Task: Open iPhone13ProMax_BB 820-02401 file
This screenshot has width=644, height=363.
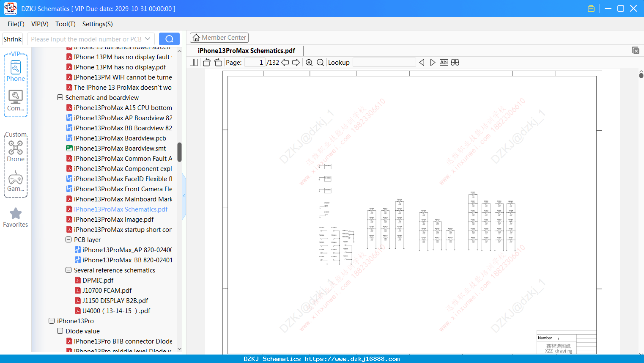Action: 123,260
